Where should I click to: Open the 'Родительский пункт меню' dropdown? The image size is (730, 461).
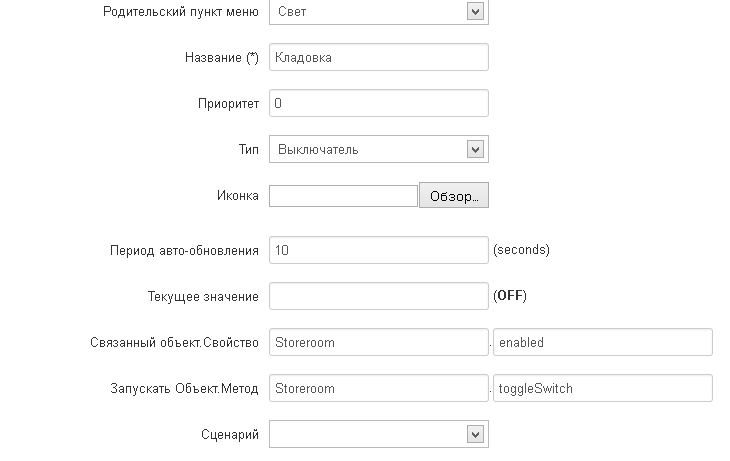point(378,12)
